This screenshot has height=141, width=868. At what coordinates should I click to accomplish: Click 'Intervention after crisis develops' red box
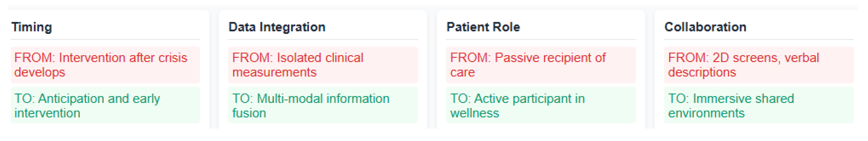105,65
